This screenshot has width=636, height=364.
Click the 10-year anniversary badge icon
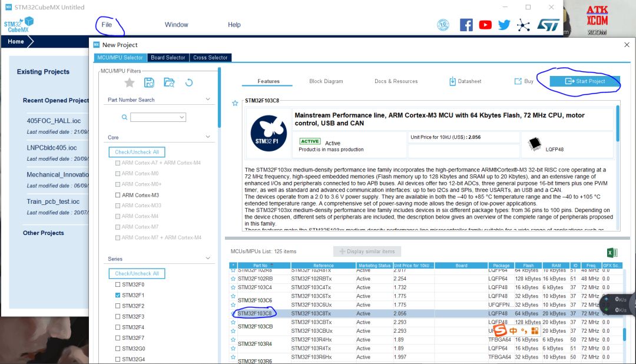coord(443,25)
